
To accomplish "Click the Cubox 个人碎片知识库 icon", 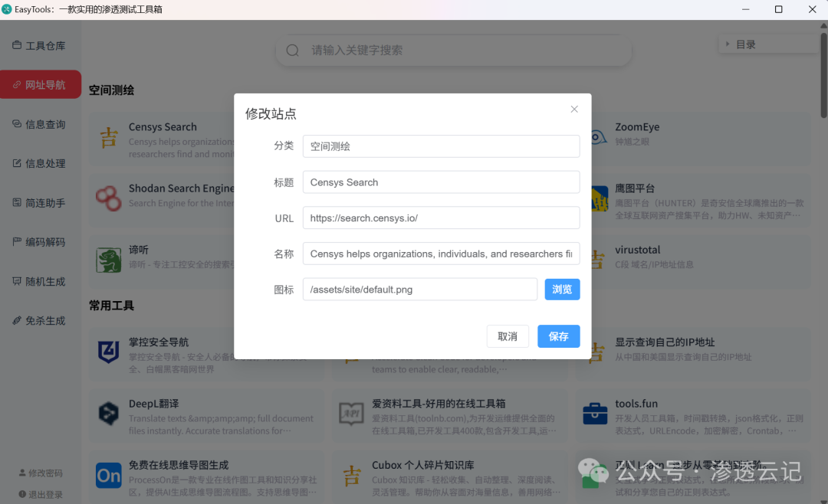I will [352, 476].
